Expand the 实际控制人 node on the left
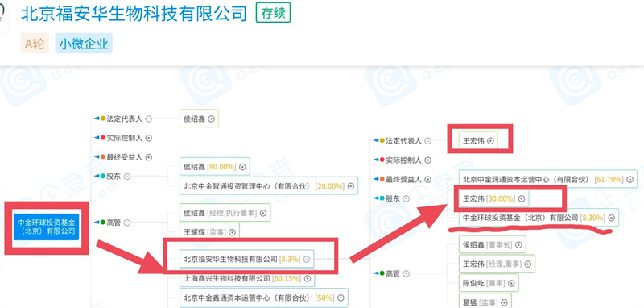Image resolution: width=644 pixels, height=308 pixels. (x=149, y=138)
